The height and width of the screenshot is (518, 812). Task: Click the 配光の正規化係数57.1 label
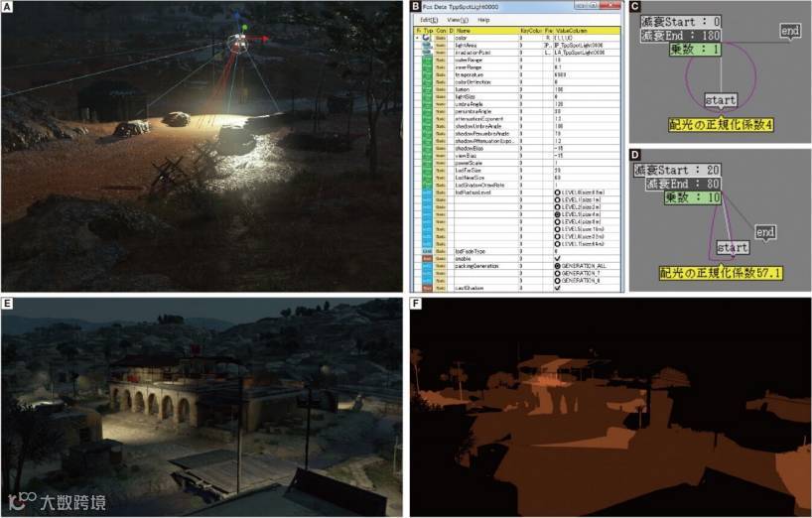721,273
